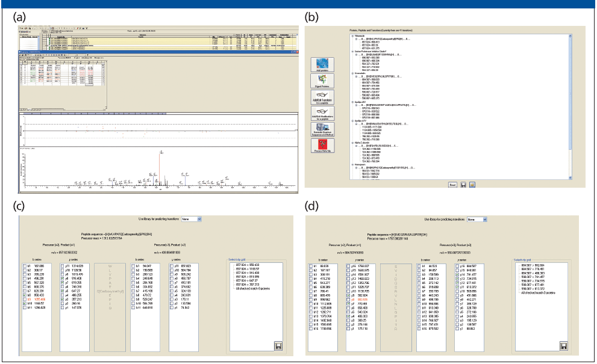The height and width of the screenshot is (364, 597).
Task: Check b13 1379.764 in panel (d)
Action: pos(311,316)
